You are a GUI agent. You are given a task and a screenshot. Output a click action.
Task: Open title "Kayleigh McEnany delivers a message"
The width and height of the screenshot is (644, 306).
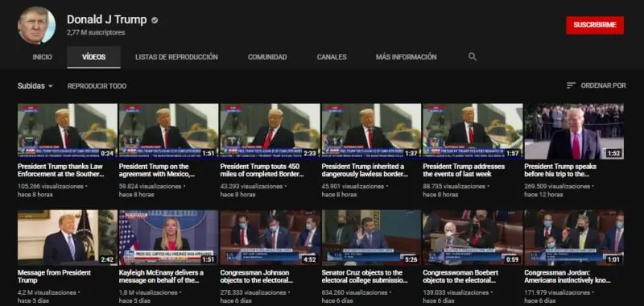(161, 276)
